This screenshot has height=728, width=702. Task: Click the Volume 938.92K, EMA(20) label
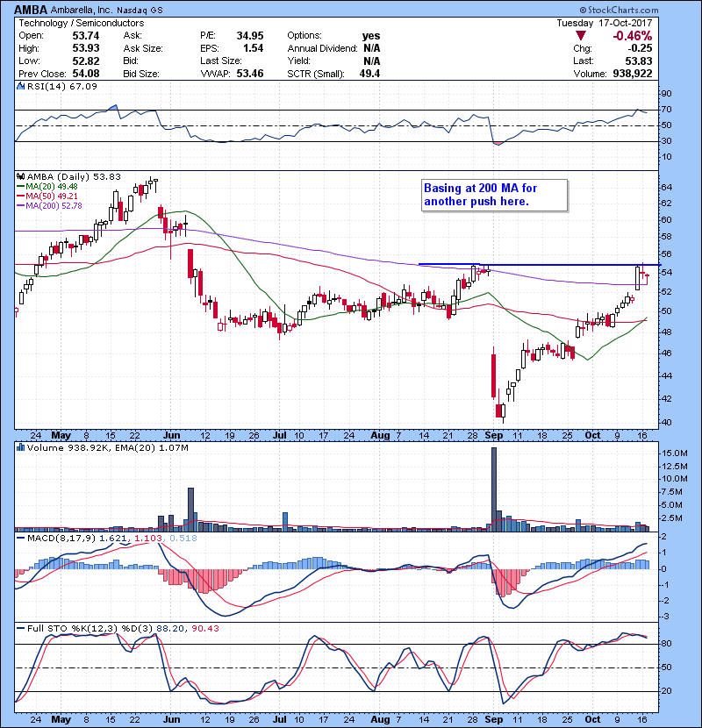(108, 447)
